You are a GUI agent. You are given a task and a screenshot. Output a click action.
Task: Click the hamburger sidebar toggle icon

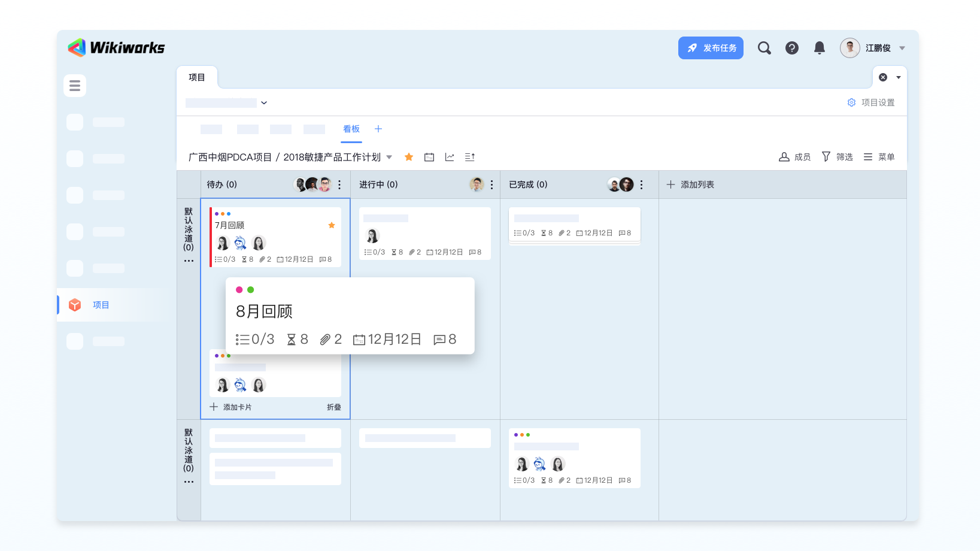click(75, 86)
